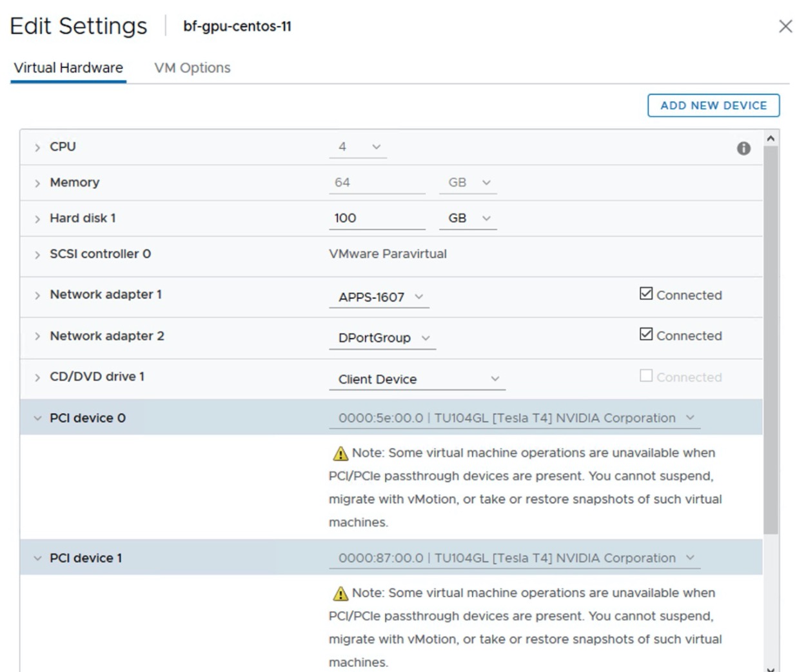Image resolution: width=797 pixels, height=672 pixels.
Task: Click warning icon under PCI device 1
Action: tap(340, 593)
